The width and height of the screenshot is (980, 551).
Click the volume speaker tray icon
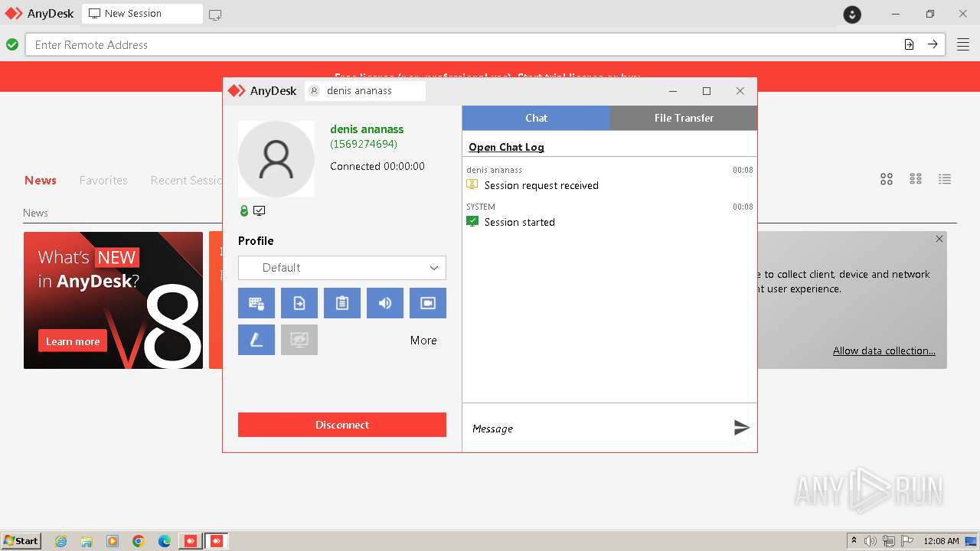[x=871, y=541]
